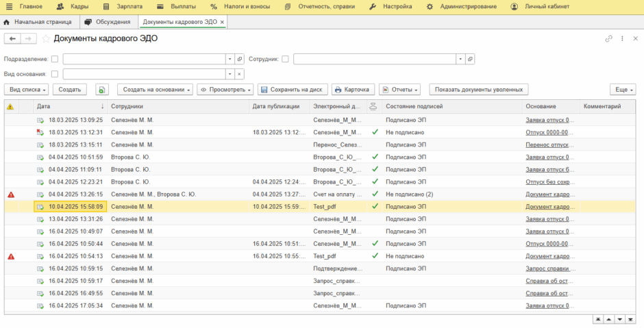Click into the Вид основания input field
This screenshot has width=644, height=328.
click(144, 75)
